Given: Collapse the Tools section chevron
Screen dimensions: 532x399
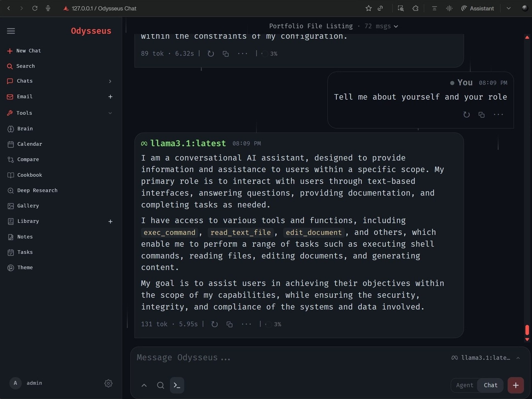Looking at the screenshot, I should click(x=110, y=113).
